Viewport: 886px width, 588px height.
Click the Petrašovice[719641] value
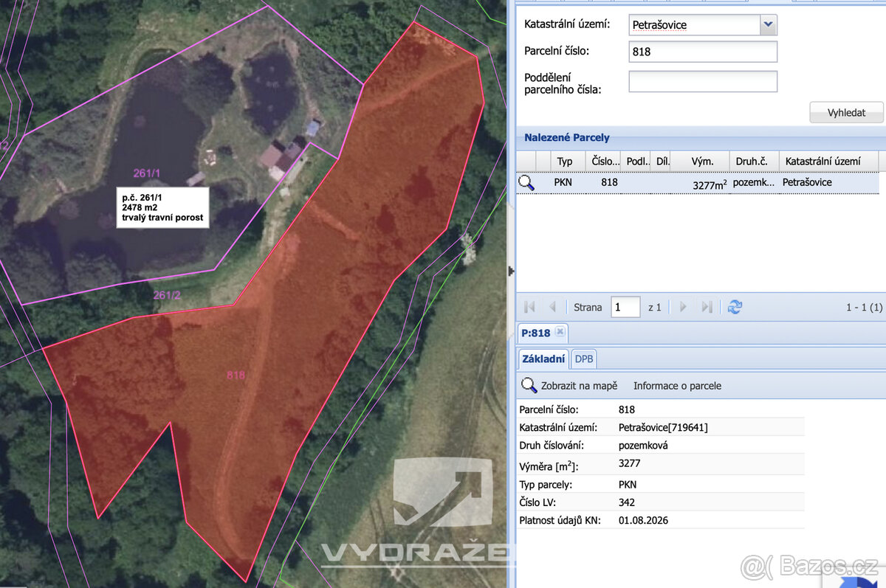(x=663, y=427)
